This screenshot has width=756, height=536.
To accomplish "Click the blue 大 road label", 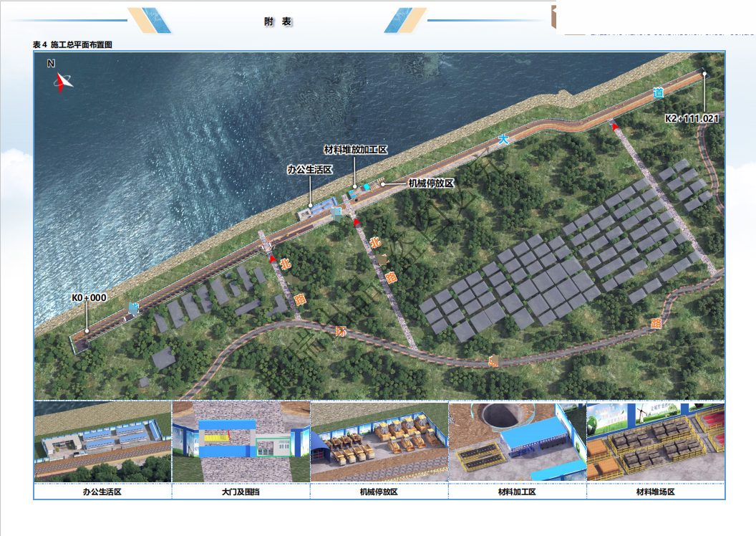I will [x=503, y=140].
